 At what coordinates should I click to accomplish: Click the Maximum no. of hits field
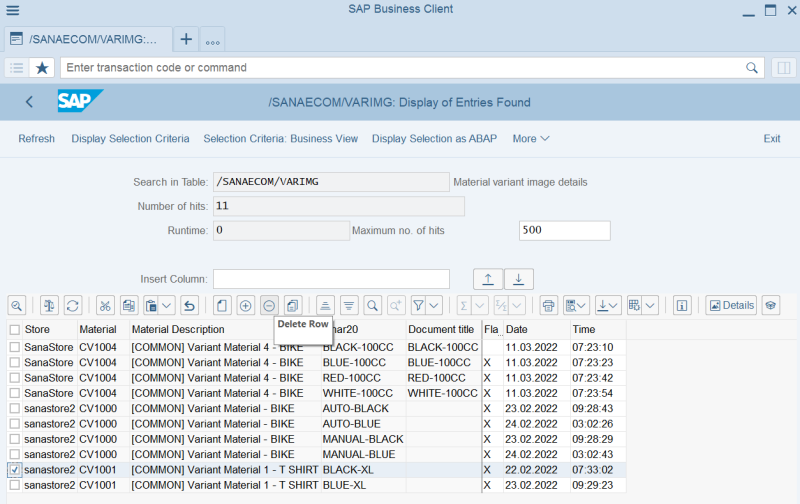click(564, 231)
